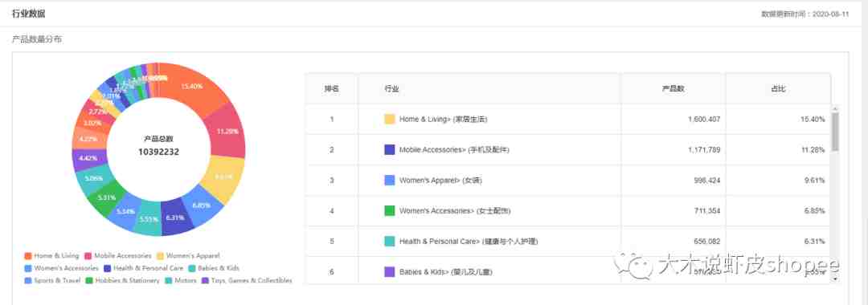Click rank number 6 in the table
This screenshot has width=868, height=305.
[x=332, y=272]
